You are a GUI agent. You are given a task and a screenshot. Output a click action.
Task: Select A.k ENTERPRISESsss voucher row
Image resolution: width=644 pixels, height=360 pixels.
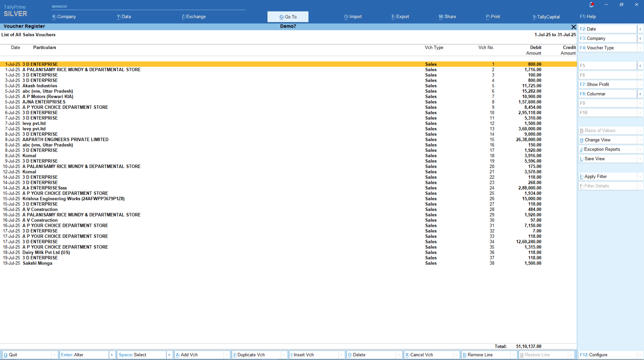pyautogui.click(x=288, y=188)
